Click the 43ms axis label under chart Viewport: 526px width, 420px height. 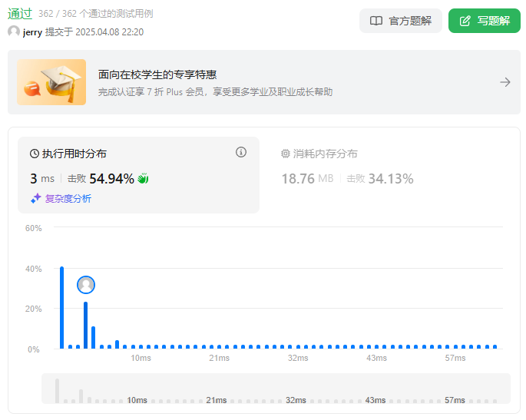click(376, 358)
